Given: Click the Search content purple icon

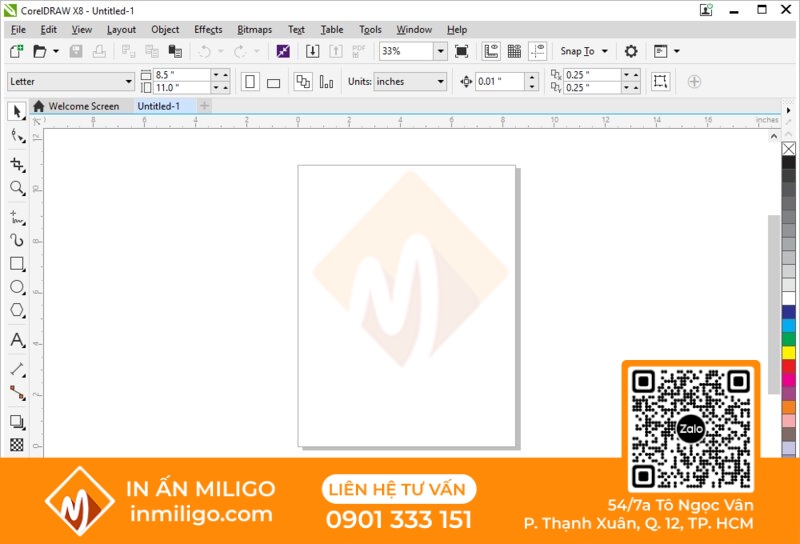Looking at the screenshot, I should 283,51.
